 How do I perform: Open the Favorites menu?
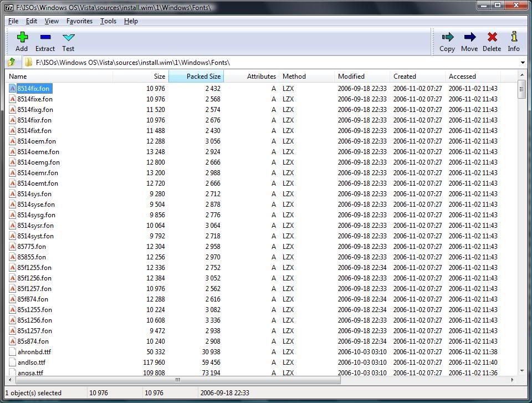[x=79, y=21]
